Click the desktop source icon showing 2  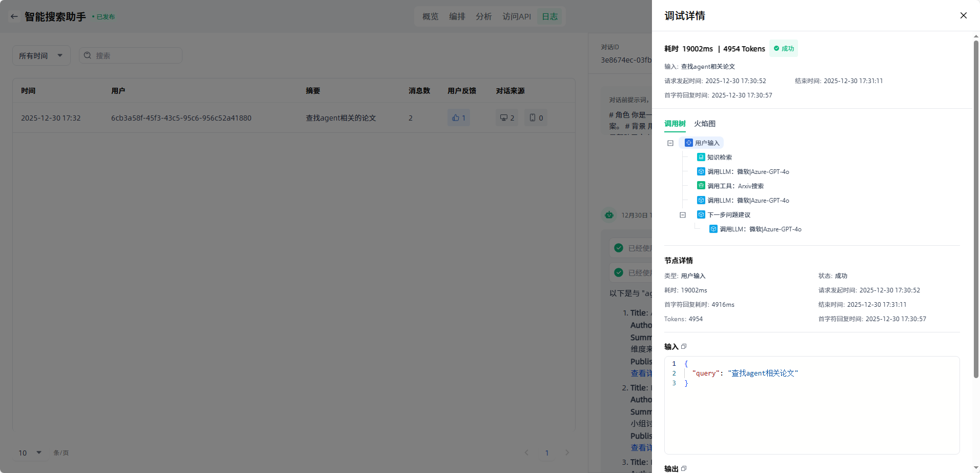click(504, 118)
